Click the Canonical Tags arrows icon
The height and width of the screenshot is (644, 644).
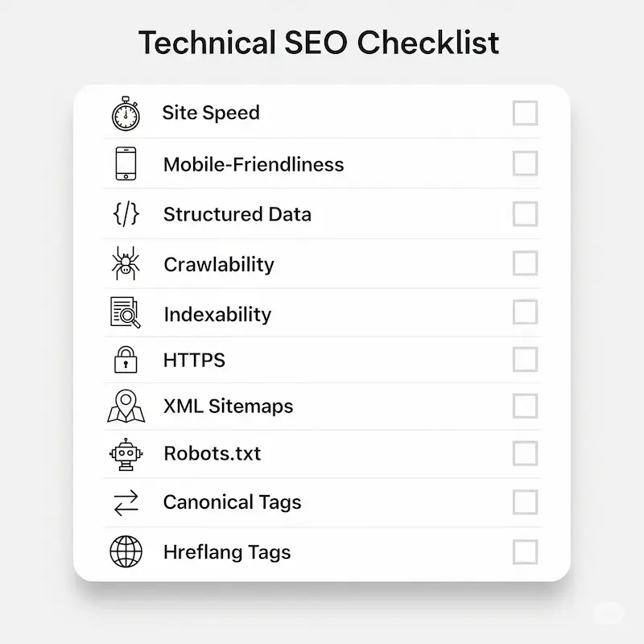coord(125,503)
